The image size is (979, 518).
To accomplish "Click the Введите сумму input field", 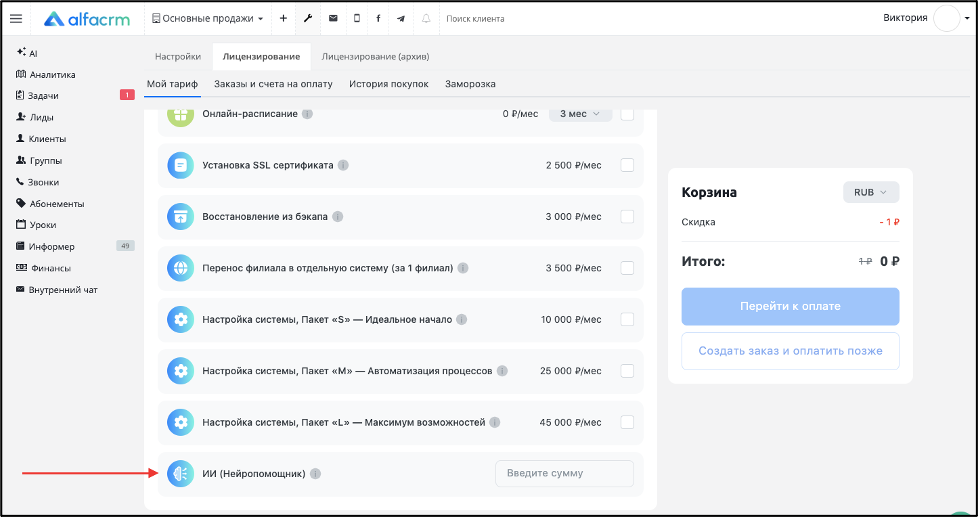I will coord(564,474).
